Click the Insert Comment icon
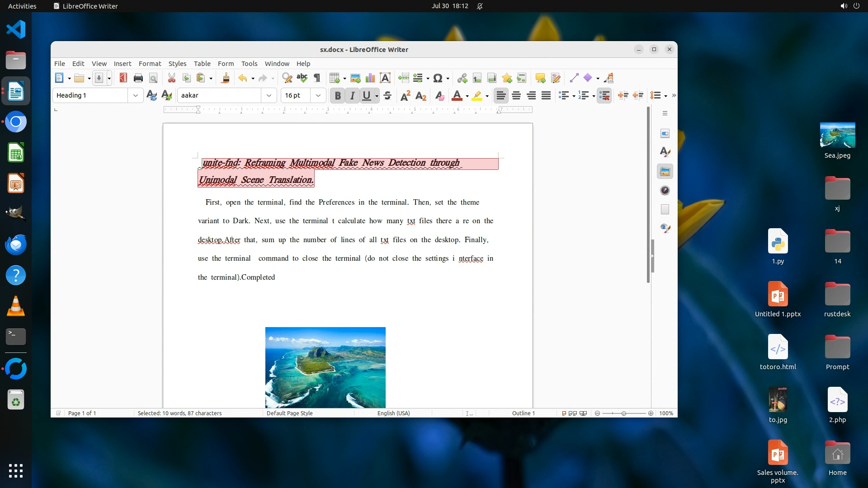Viewport: 868px width, 488px height. point(540,78)
